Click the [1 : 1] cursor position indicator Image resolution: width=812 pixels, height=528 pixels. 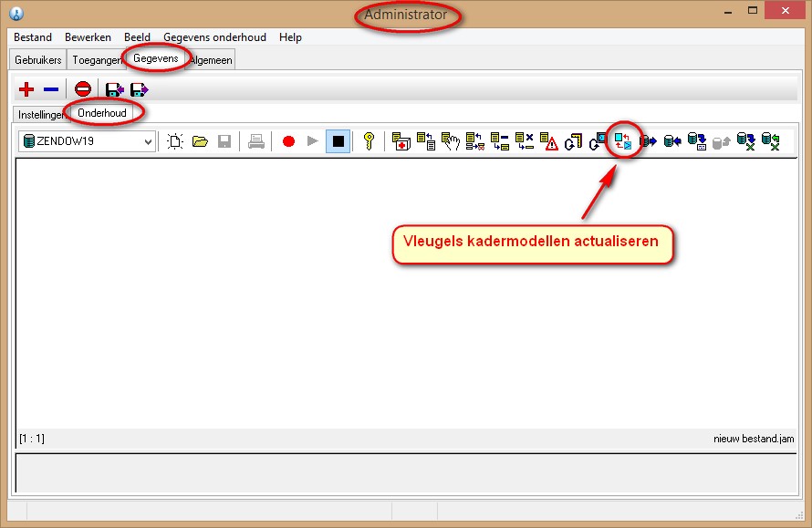coord(32,439)
